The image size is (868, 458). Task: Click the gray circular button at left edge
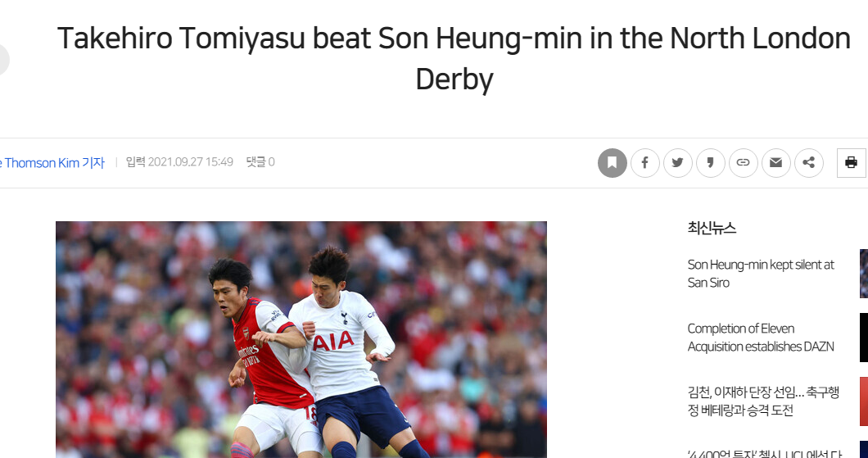[4, 60]
